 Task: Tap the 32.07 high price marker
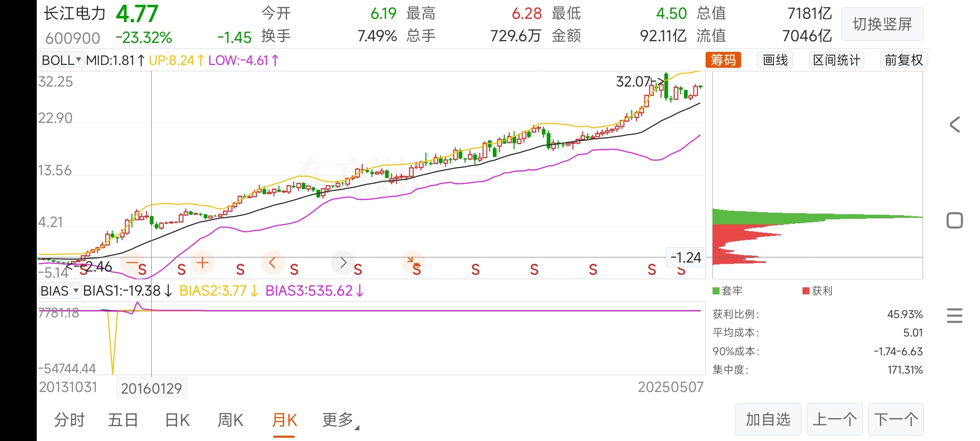pos(633,82)
